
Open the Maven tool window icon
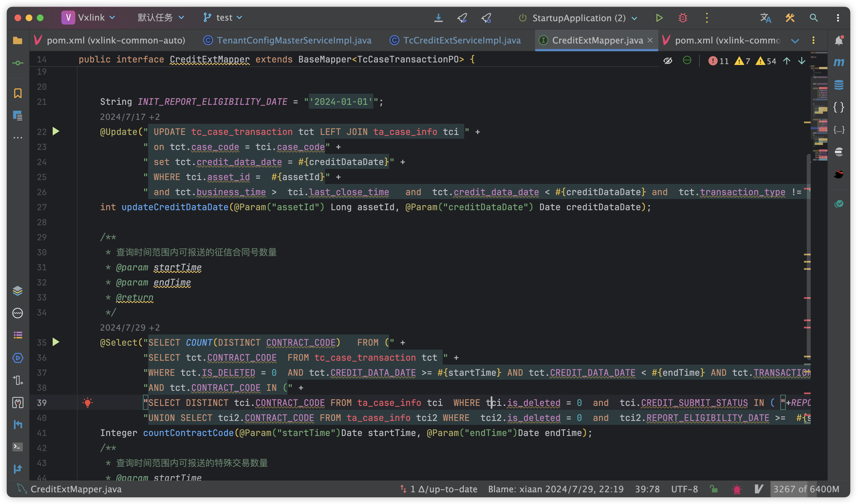pos(839,62)
